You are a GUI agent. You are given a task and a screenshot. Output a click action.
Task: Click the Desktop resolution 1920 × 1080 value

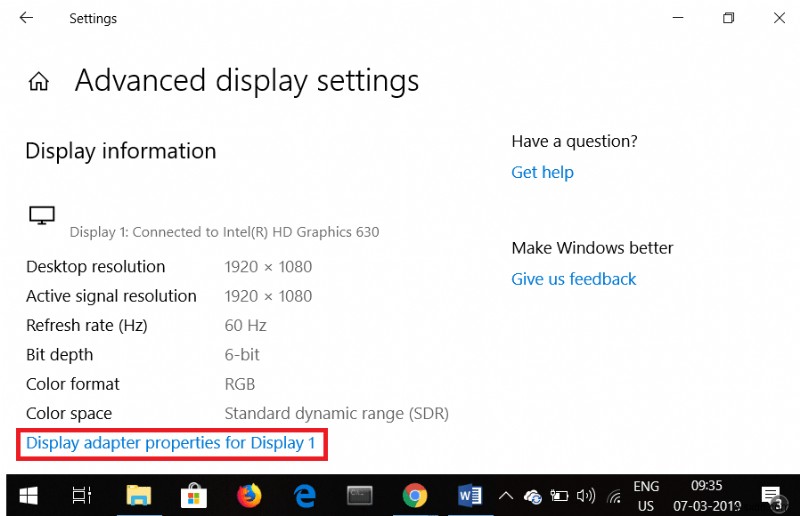pyautogui.click(x=268, y=267)
